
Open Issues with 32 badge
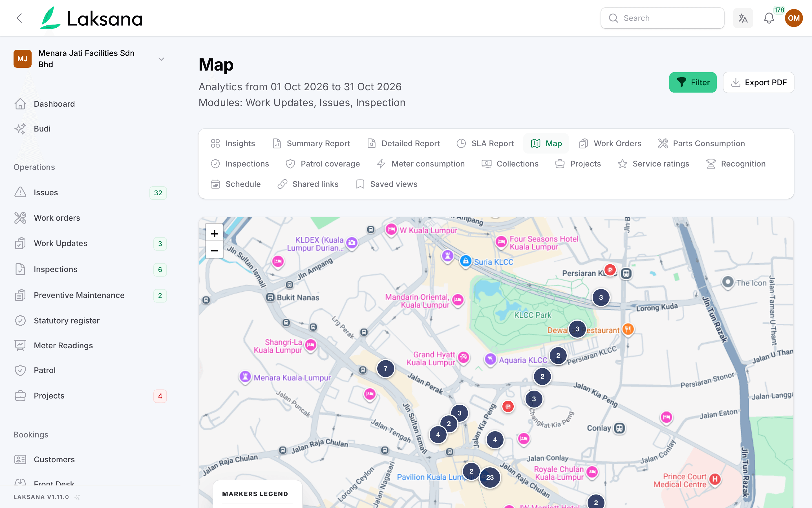click(90, 192)
